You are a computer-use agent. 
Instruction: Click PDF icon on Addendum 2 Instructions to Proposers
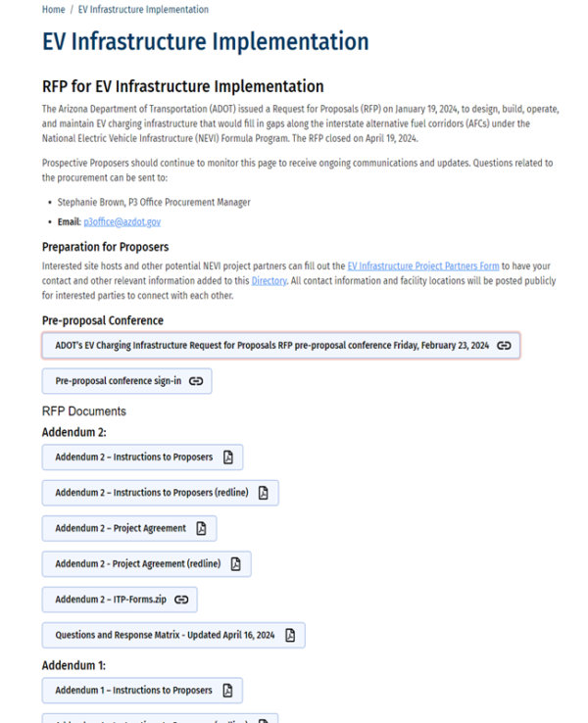click(x=227, y=458)
